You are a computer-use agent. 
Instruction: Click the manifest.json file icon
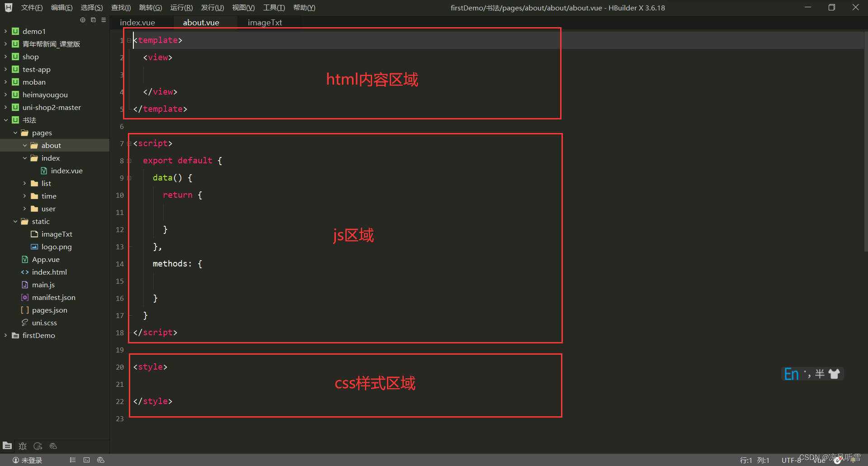[25, 297]
